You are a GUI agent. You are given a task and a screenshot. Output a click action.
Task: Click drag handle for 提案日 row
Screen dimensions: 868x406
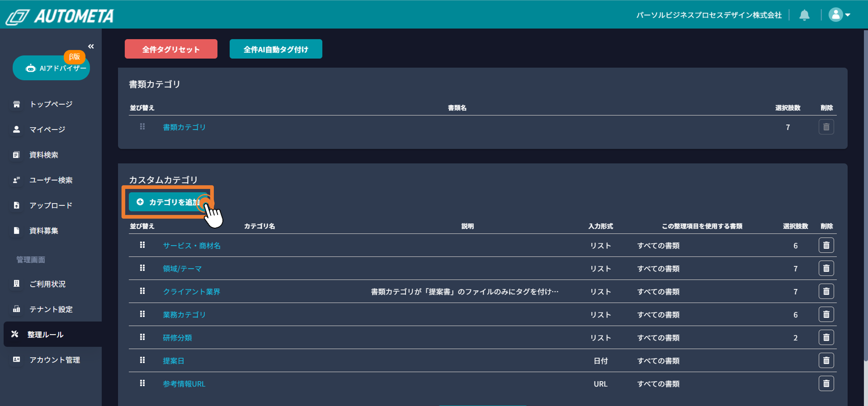tap(142, 360)
